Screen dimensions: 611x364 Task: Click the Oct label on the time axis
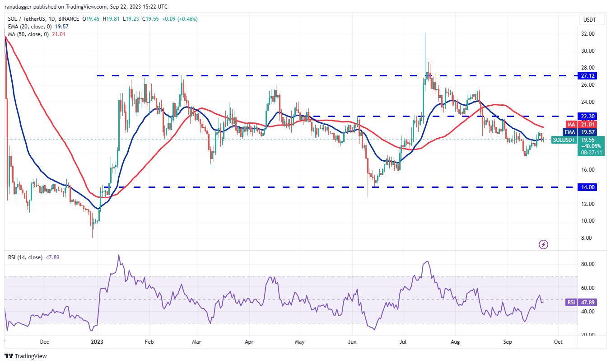[x=558, y=342]
